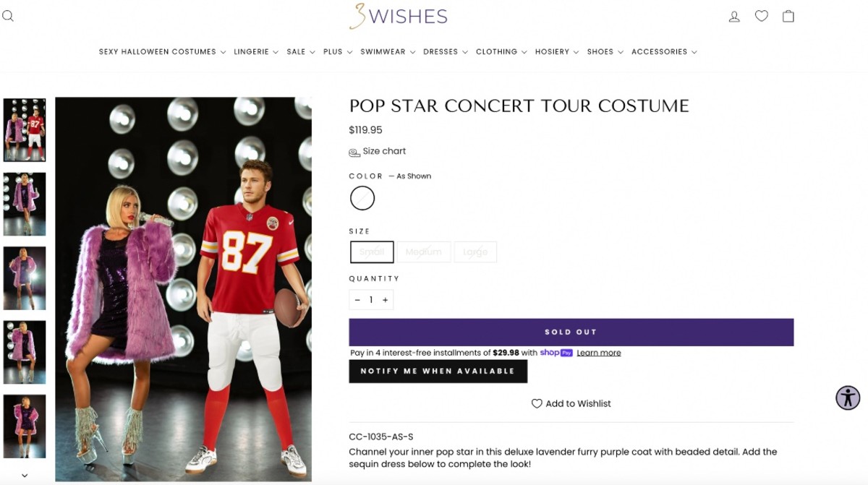Click Notify Me When Available button
868x485 pixels.
click(438, 372)
